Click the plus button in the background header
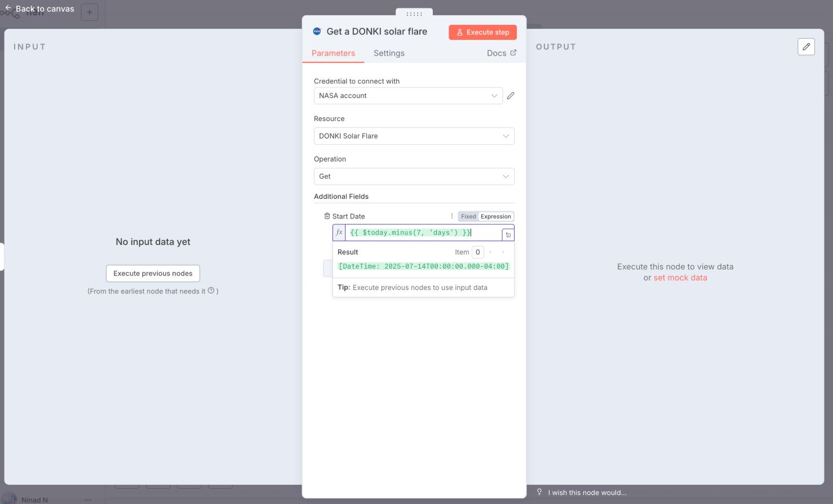The width and height of the screenshot is (833, 504). click(90, 12)
